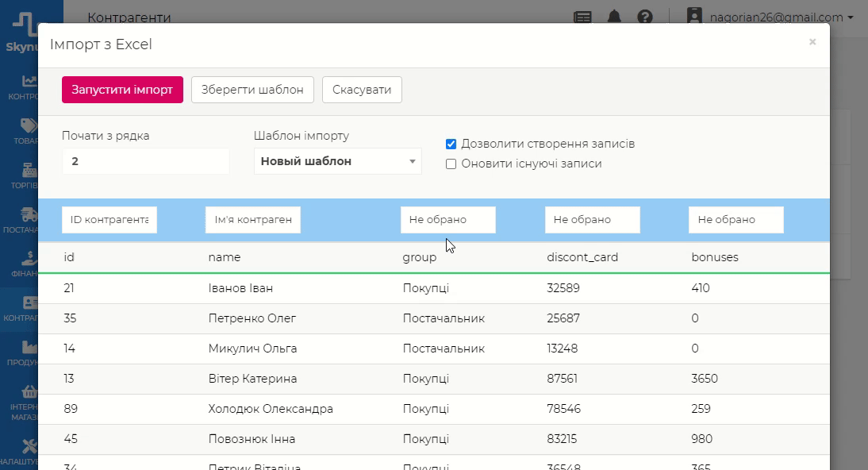
Task: Click the notifications bell icon
Action: pos(614,17)
